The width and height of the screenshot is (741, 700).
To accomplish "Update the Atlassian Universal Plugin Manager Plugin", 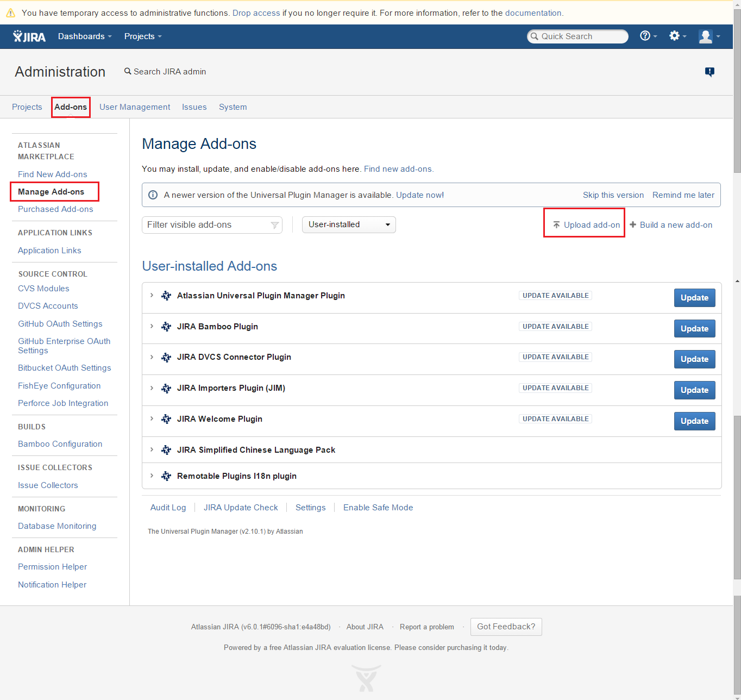I will pos(694,298).
